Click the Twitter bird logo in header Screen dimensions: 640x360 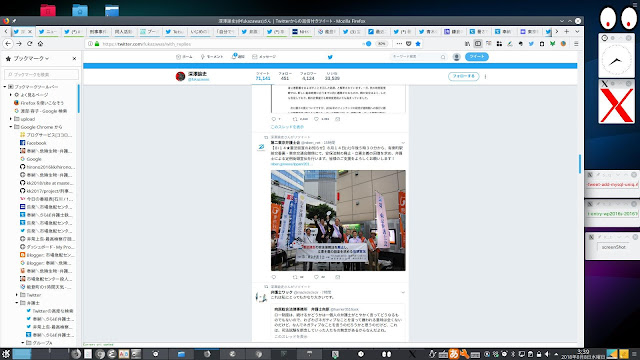point(330,57)
